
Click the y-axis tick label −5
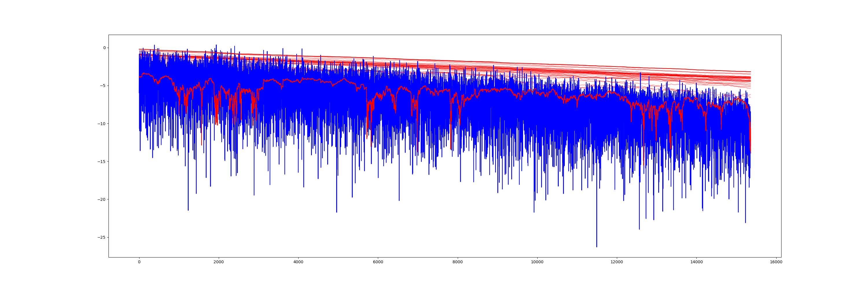(x=102, y=86)
